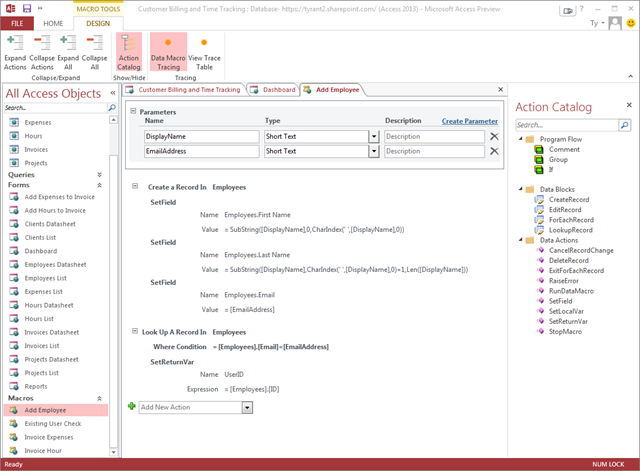
Task: Collapse the Parameters section
Action: [x=133, y=111]
